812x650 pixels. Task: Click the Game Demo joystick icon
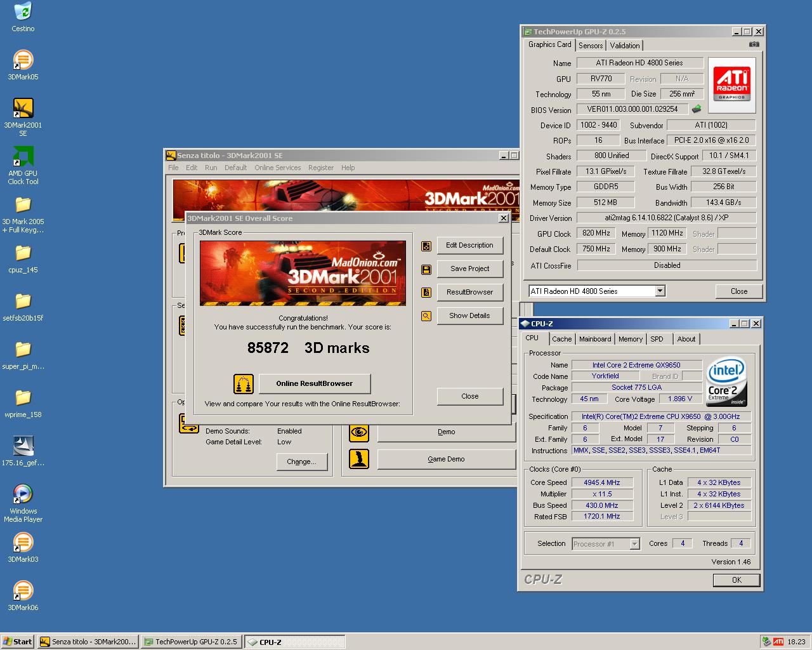pyautogui.click(x=359, y=459)
